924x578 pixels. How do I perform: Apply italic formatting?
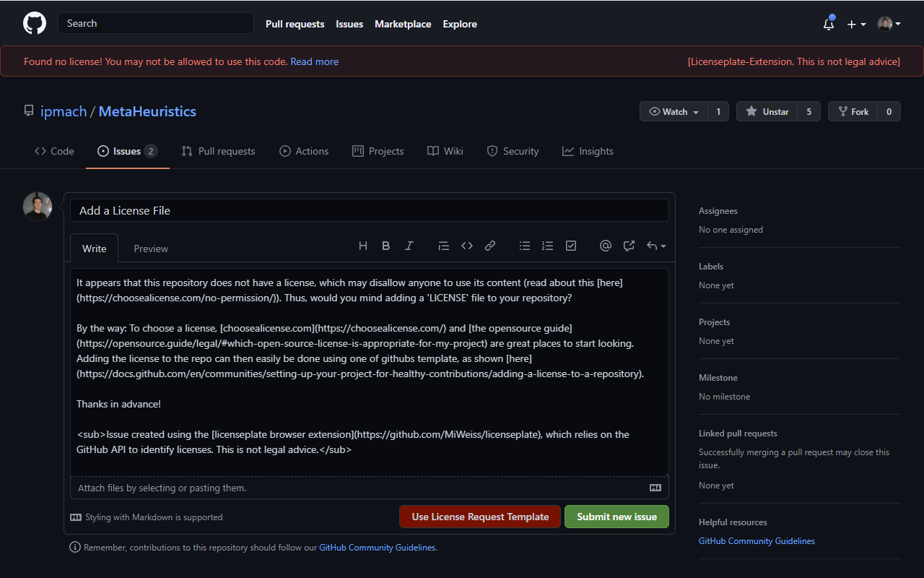tap(409, 246)
